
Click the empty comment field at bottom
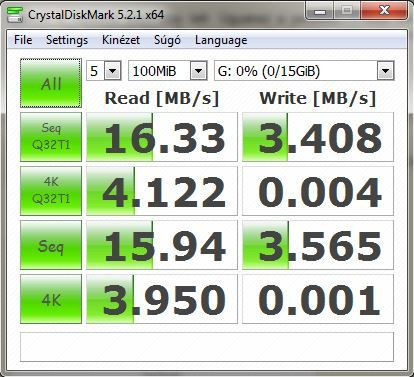coord(207,347)
